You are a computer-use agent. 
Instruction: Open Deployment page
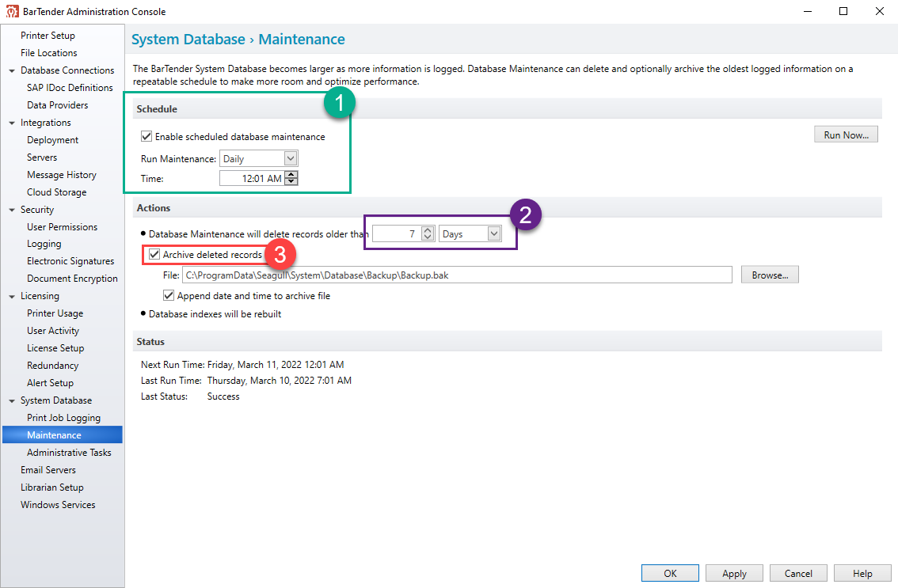pyautogui.click(x=53, y=140)
